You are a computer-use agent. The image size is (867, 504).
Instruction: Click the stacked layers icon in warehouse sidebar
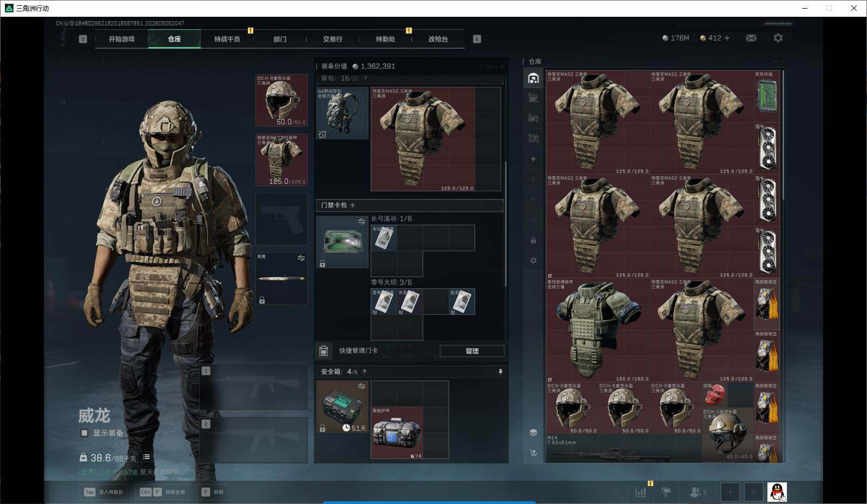tap(533, 433)
